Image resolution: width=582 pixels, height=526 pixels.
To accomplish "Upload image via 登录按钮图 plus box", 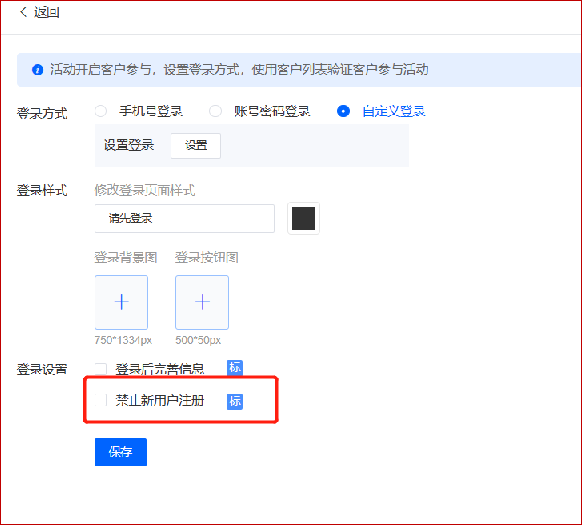I will pos(202,302).
